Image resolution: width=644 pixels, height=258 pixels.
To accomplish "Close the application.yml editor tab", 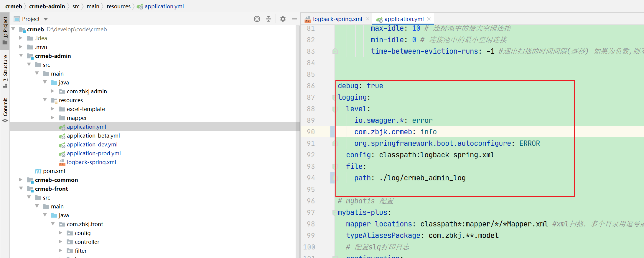I will tap(429, 19).
